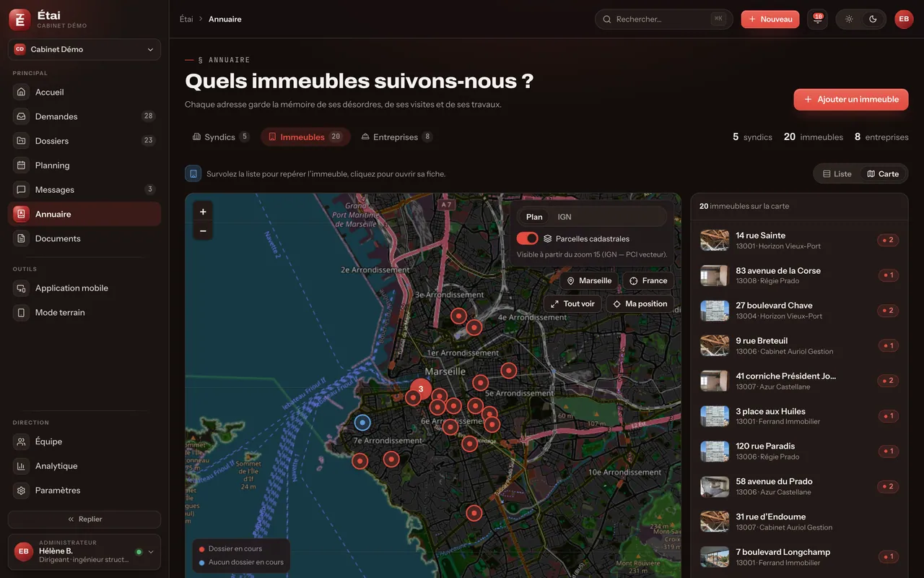Open the Messages chat icon

tap(22, 190)
